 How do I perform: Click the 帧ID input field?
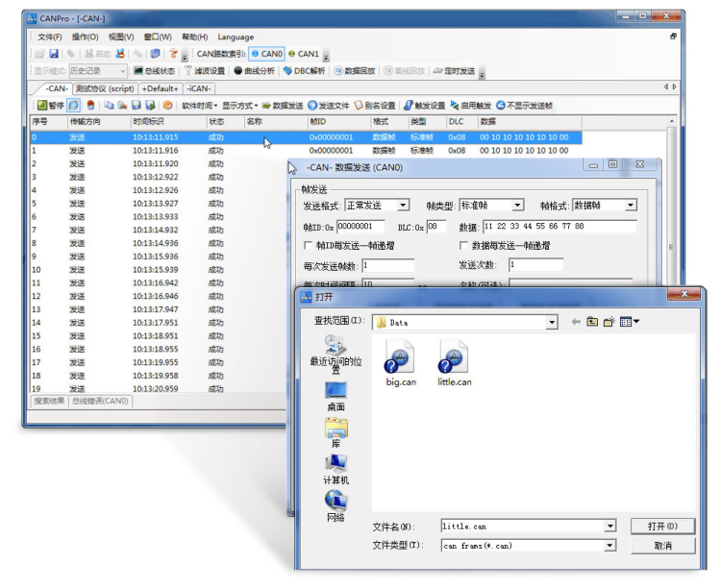click(x=360, y=226)
